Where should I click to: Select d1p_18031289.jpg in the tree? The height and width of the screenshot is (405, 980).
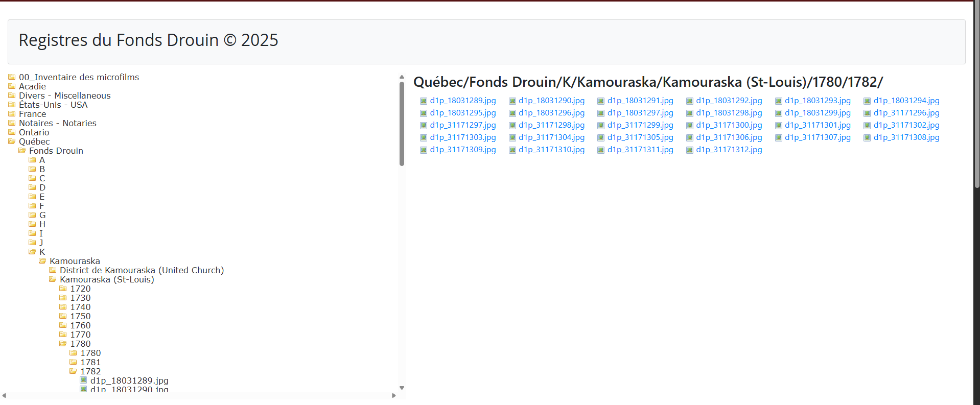[x=129, y=380]
